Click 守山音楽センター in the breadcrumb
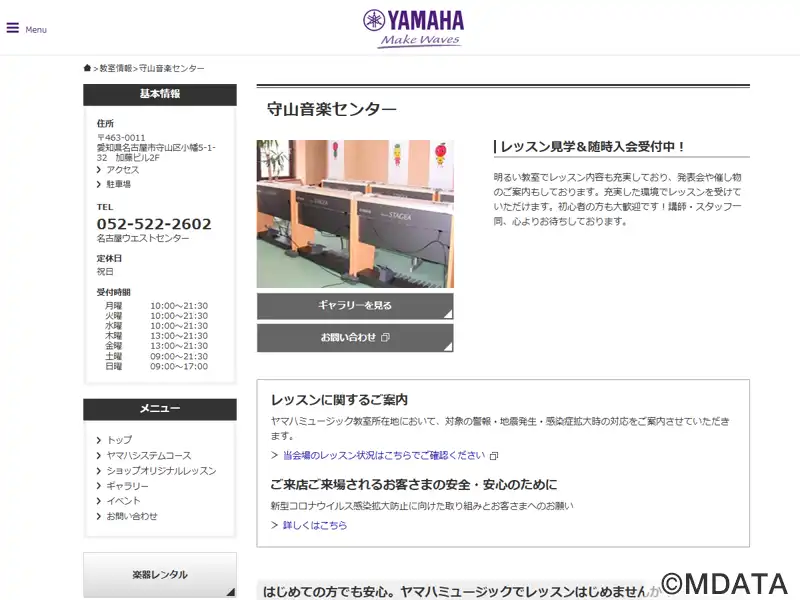The height and width of the screenshot is (600, 800). click(171, 68)
